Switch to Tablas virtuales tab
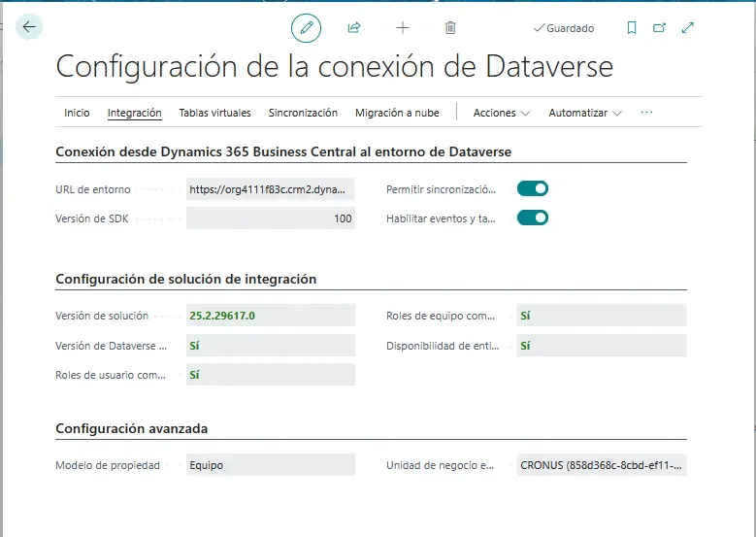Viewport: 756px width, 537px height. [x=215, y=113]
